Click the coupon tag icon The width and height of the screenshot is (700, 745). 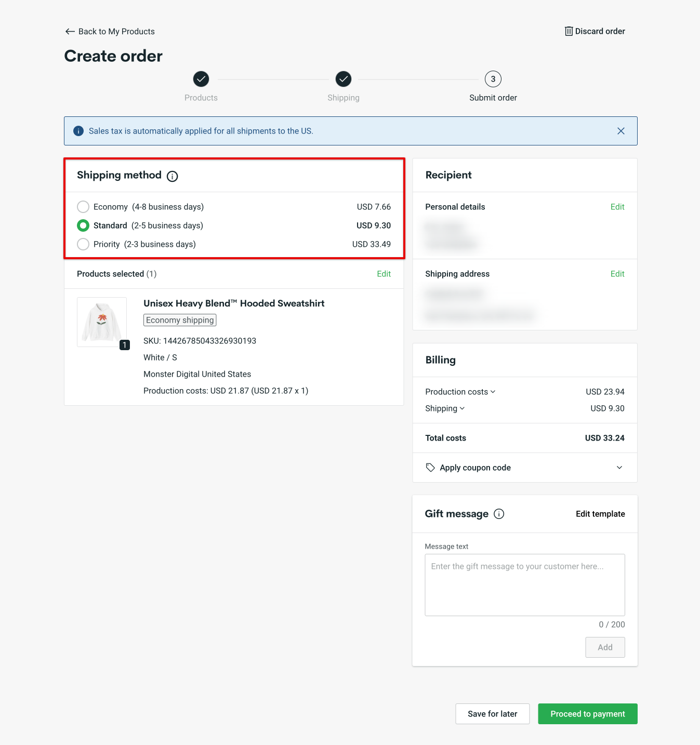click(x=430, y=468)
